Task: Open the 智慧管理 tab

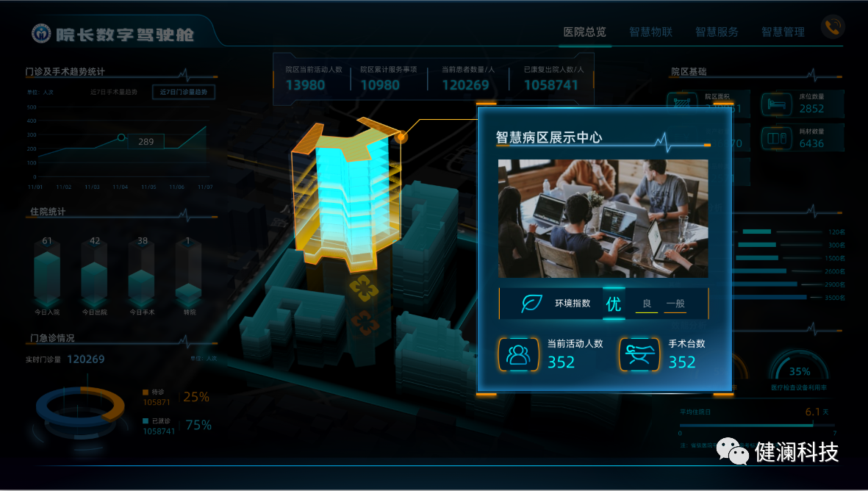Action: (783, 32)
